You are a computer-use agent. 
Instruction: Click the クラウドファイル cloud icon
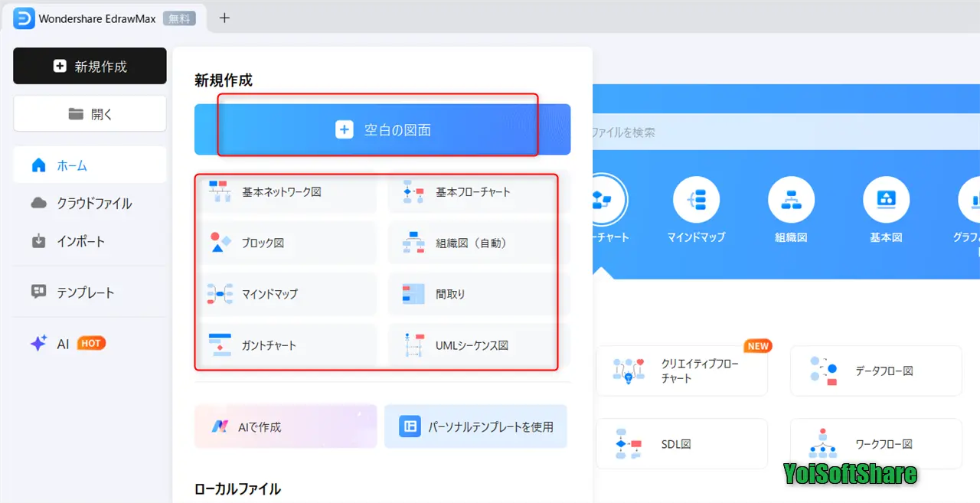click(x=38, y=203)
